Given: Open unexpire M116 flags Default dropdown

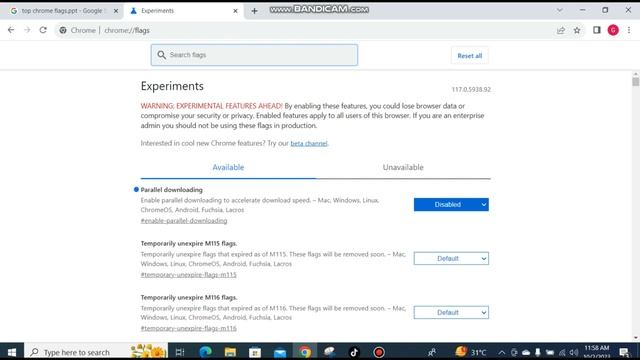Looking at the screenshot, I should (451, 312).
